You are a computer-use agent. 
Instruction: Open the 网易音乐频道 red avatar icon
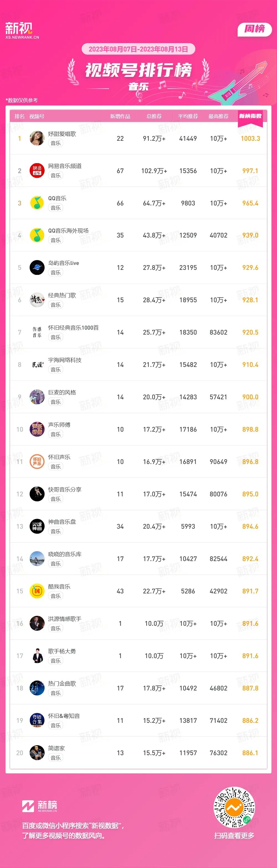(37, 171)
